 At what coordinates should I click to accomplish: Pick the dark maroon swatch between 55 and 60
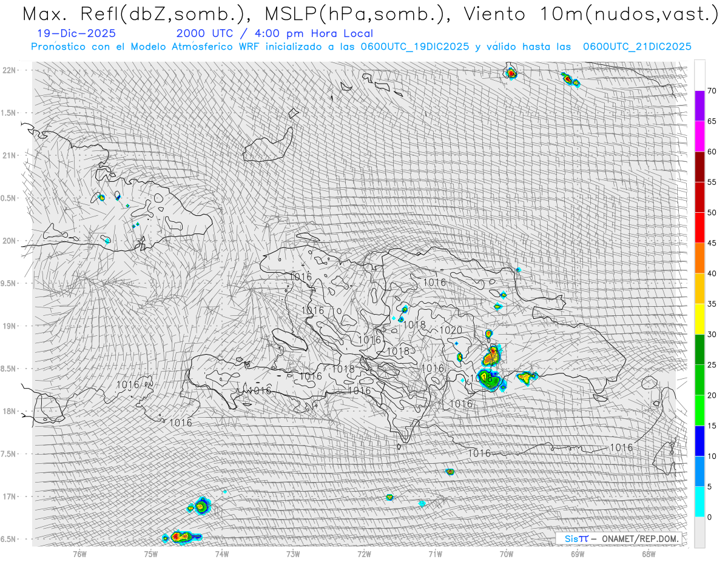click(699, 167)
